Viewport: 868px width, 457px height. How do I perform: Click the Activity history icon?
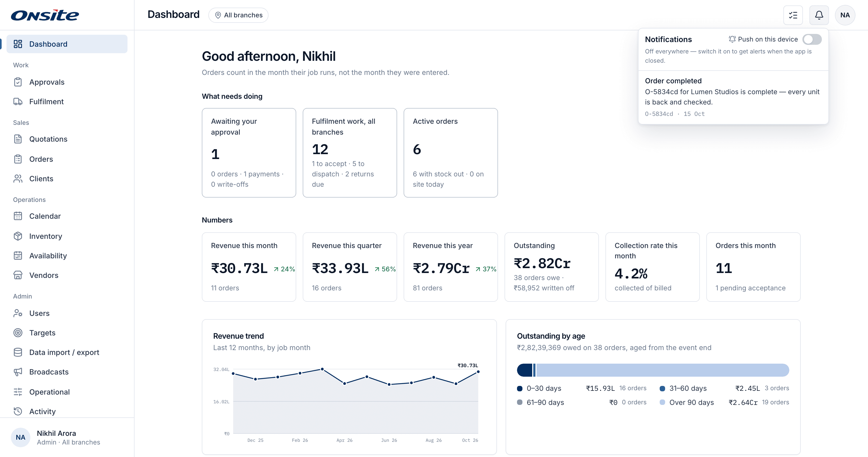coord(18,411)
